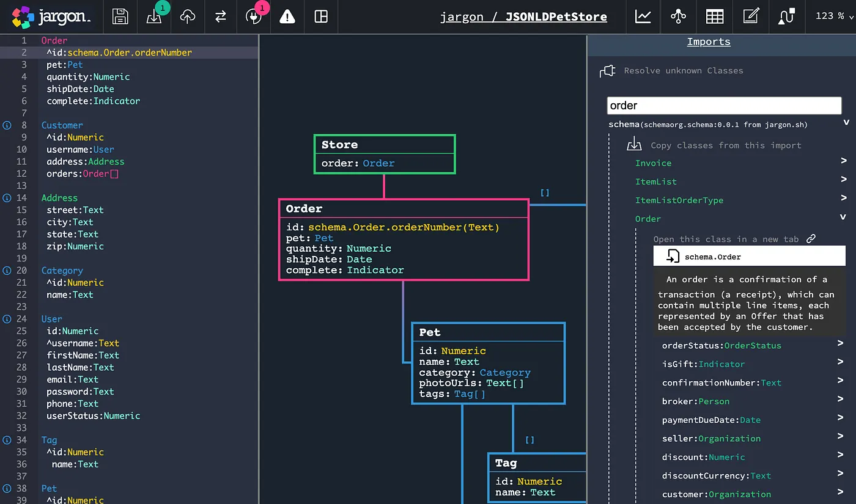
Task: Save the current Jargon document
Action: tap(120, 16)
